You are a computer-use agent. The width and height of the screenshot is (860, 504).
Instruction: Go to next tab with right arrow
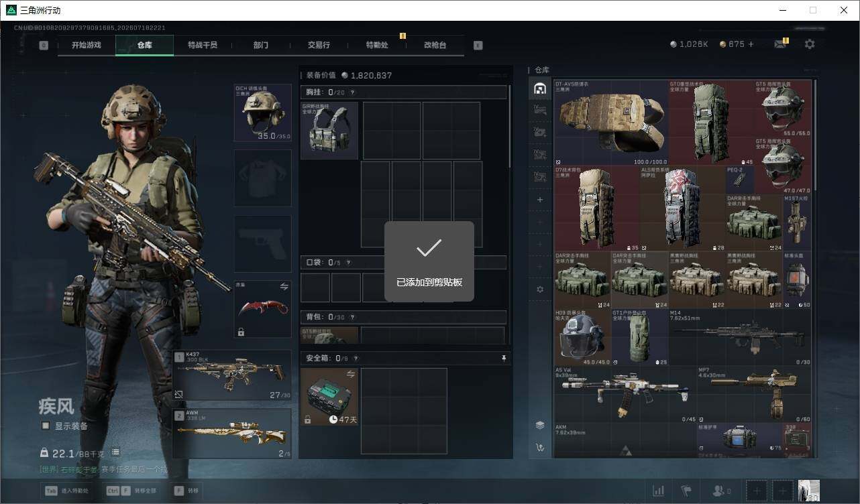tap(478, 45)
